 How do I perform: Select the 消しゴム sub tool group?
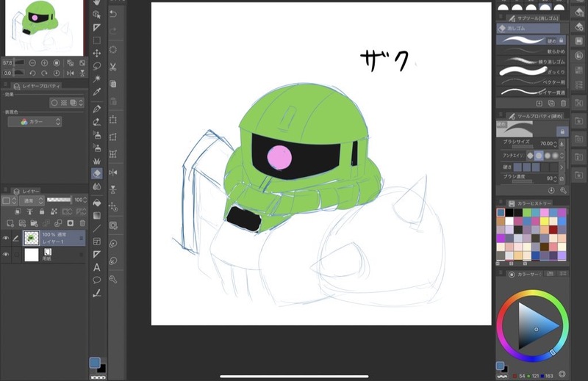tap(528, 29)
